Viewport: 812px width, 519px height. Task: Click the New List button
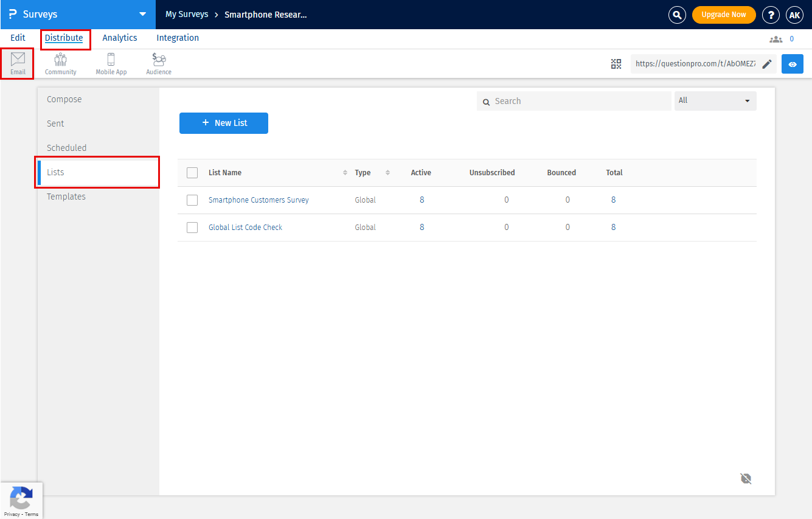tap(224, 123)
